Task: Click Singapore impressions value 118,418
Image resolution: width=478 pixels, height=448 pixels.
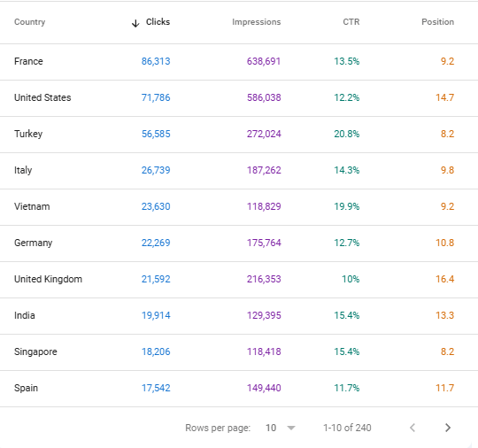Action: (264, 351)
